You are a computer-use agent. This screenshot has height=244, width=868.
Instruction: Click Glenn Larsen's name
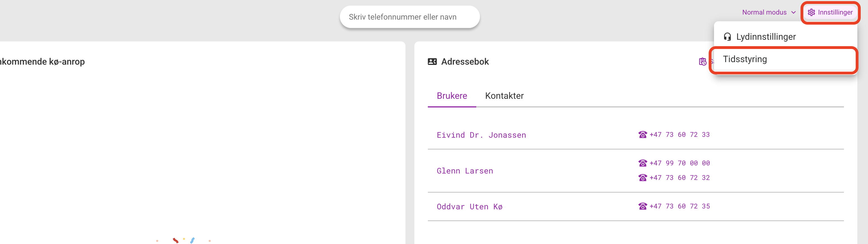[465, 171]
